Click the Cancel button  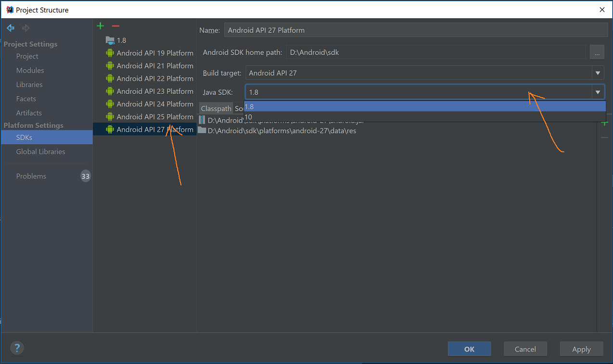tap(525, 349)
